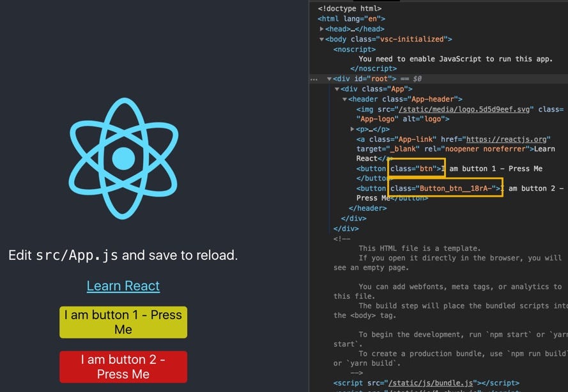568x392 pixels.
Task: Collapse the div class="App" node
Action: click(x=336, y=89)
